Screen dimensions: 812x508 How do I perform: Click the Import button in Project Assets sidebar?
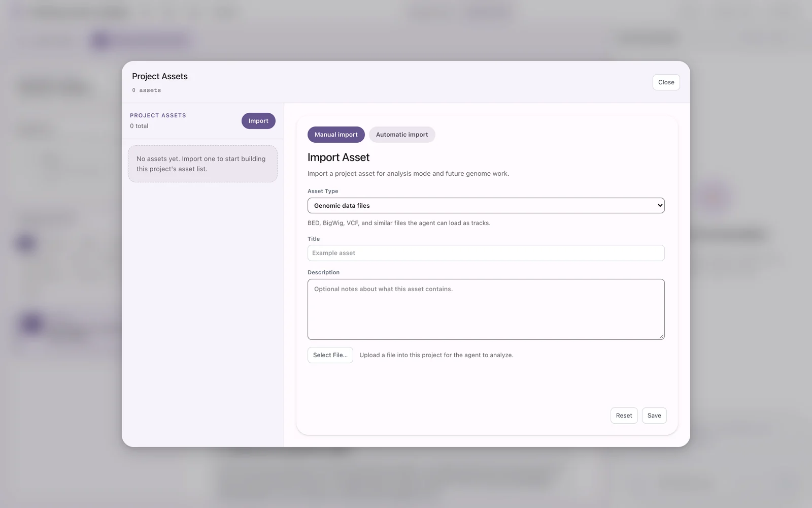click(258, 121)
